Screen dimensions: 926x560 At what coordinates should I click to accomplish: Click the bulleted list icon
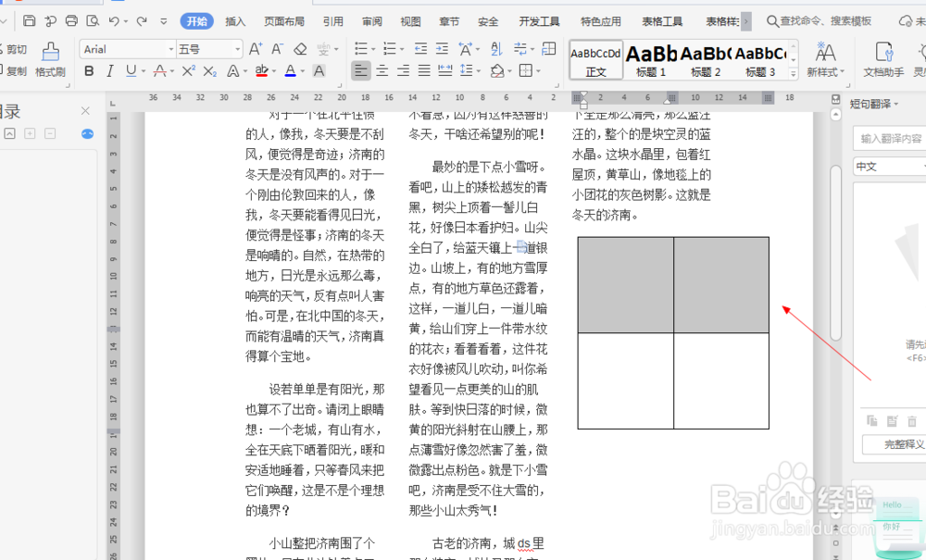pyautogui.click(x=361, y=48)
